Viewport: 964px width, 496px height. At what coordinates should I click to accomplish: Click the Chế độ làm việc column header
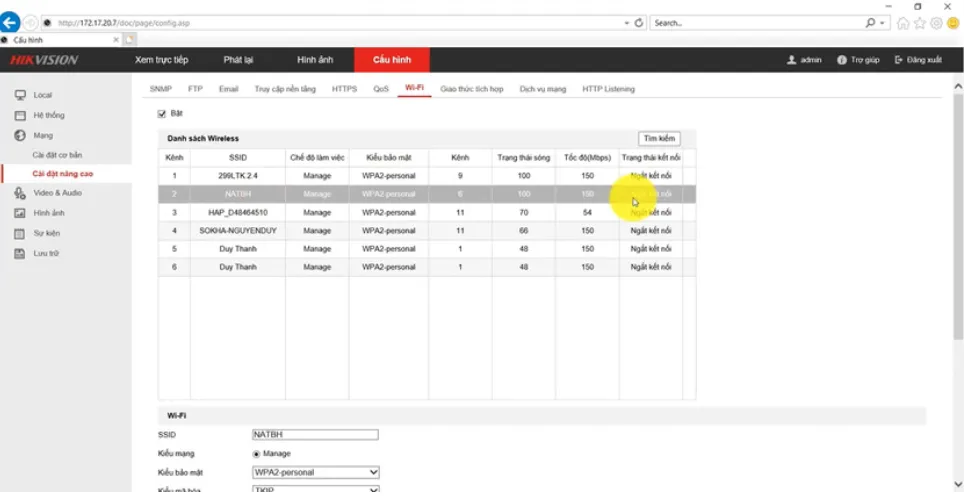click(317, 157)
